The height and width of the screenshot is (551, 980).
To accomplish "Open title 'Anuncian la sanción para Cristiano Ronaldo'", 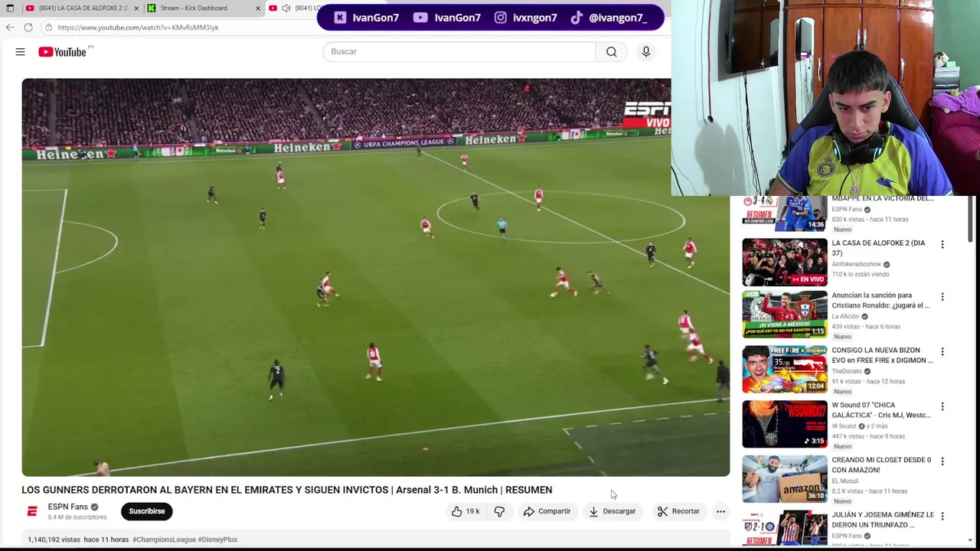I will click(x=880, y=300).
